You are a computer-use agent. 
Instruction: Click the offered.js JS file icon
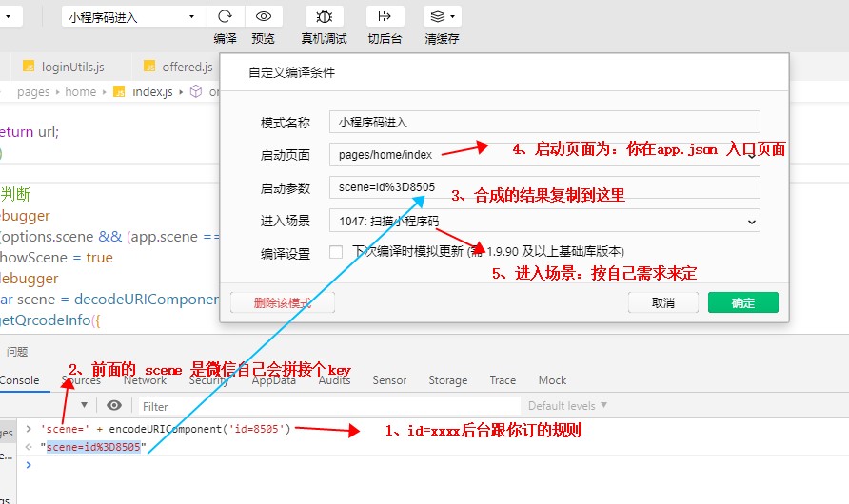click(x=149, y=66)
